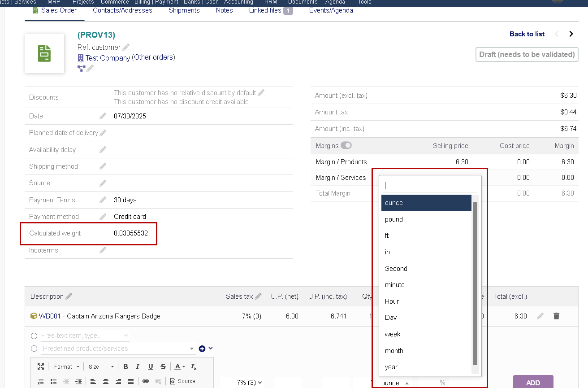Delete the WB001 order line
The height and width of the screenshot is (388, 588).
coord(556,316)
